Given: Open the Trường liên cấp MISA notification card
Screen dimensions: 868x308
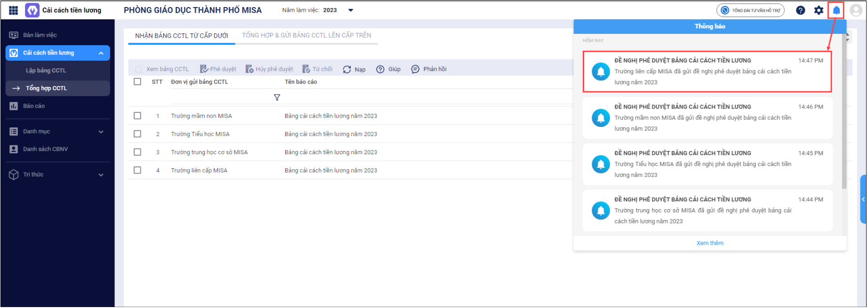Looking at the screenshot, I should coord(707,71).
